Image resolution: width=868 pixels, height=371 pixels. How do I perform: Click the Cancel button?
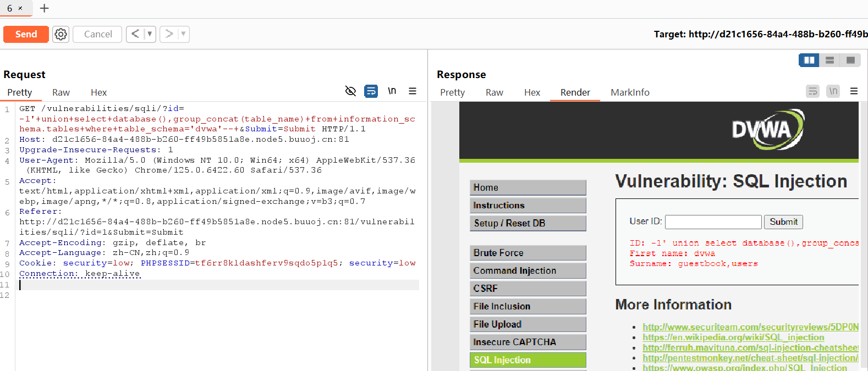tap(97, 34)
